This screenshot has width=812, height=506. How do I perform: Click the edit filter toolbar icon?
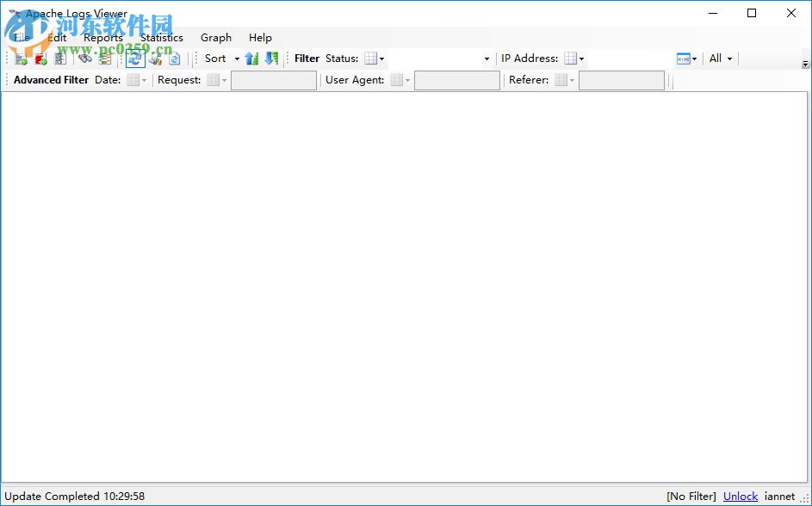155,59
